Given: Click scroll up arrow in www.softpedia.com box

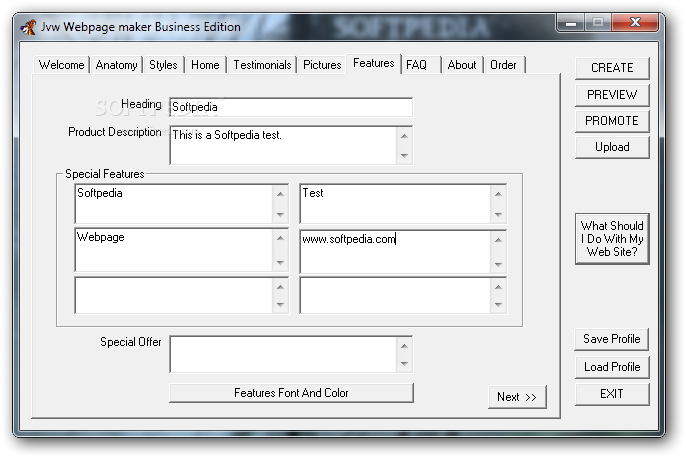Looking at the screenshot, I should coord(498,241).
